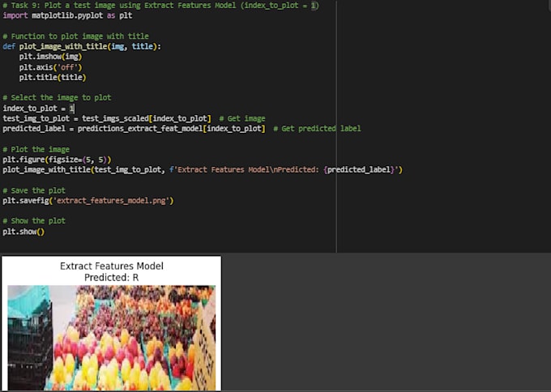Click the '# Get image' inline comment
The height and width of the screenshot is (392, 551).
click(x=242, y=118)
